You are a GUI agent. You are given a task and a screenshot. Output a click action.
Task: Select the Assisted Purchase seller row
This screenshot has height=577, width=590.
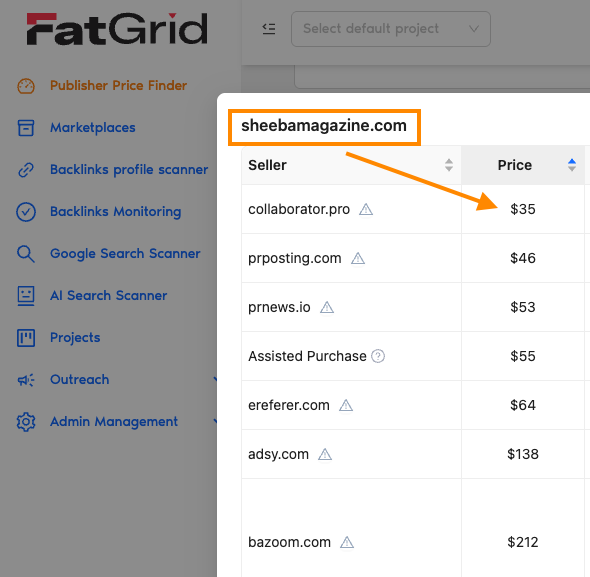[x=351, y=356]
